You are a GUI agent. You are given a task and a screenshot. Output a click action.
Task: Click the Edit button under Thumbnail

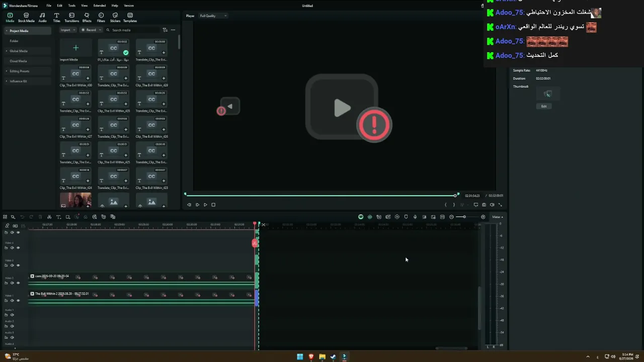click(544, 106)
